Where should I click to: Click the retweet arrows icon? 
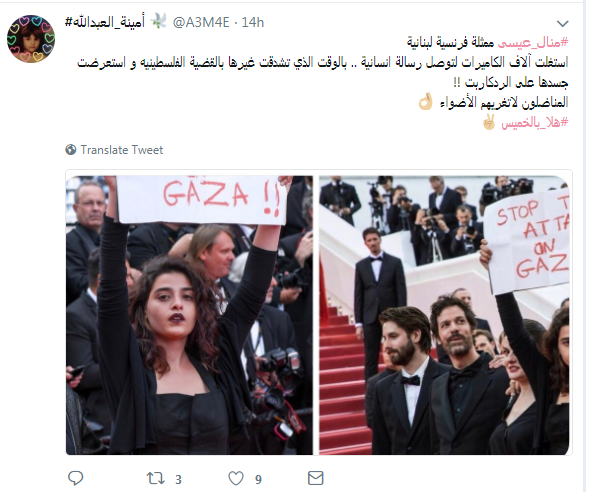[x=156, y=478]
